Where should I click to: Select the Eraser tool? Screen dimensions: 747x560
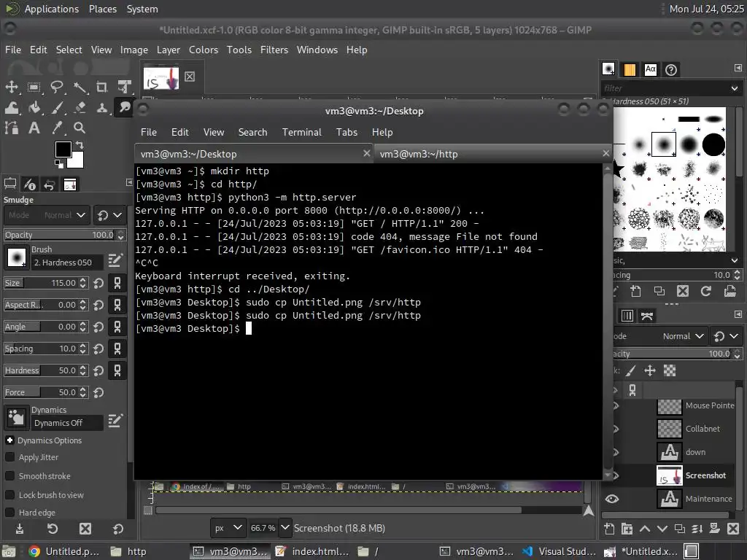pos(80,108)
